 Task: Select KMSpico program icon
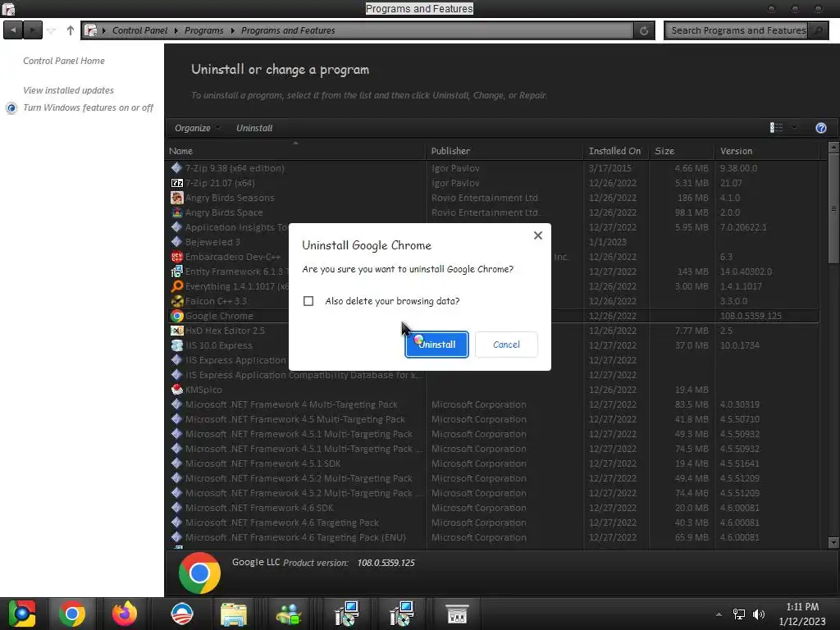pos(177,390)
